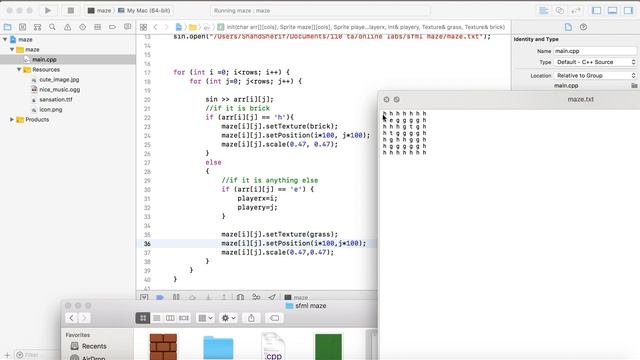The height and width of the screenshot is (360, 640).
Task: Select sansation.ttf in Resources
Action: (56, 100)
